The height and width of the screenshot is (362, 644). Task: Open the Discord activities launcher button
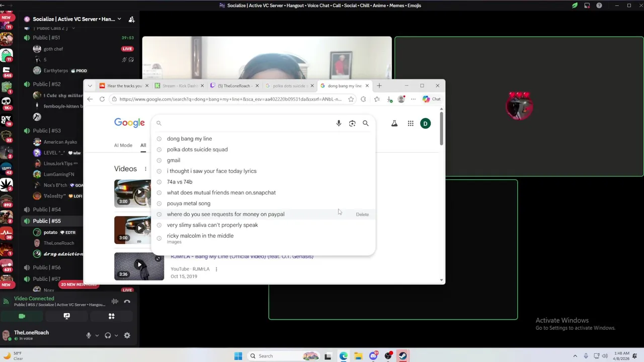[112, 316]
